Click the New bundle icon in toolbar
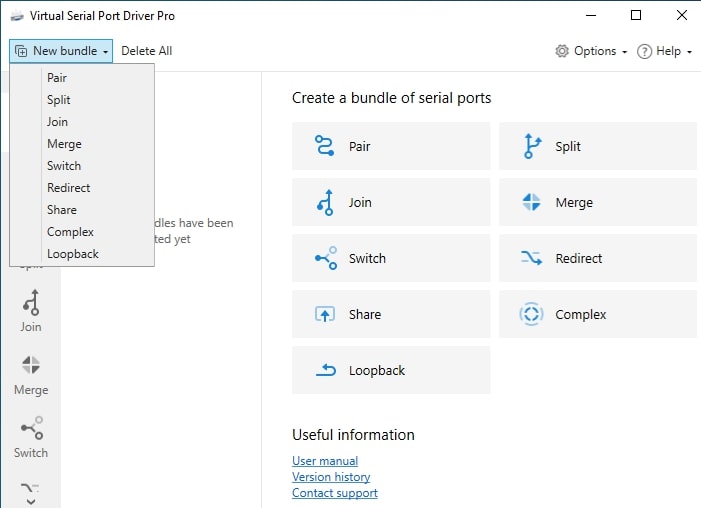The width and height of the screenshot is (701, 508). 21,51
